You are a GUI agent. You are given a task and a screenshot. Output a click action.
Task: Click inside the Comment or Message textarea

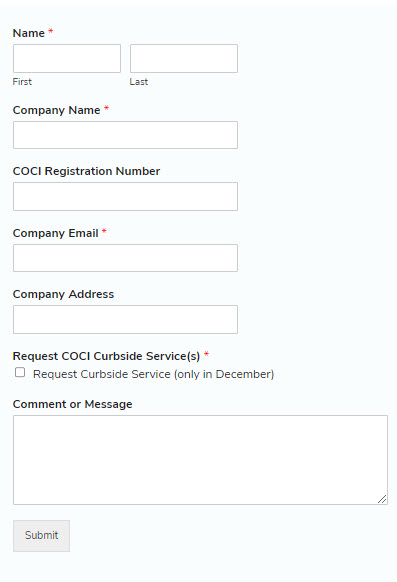(200, 460)
